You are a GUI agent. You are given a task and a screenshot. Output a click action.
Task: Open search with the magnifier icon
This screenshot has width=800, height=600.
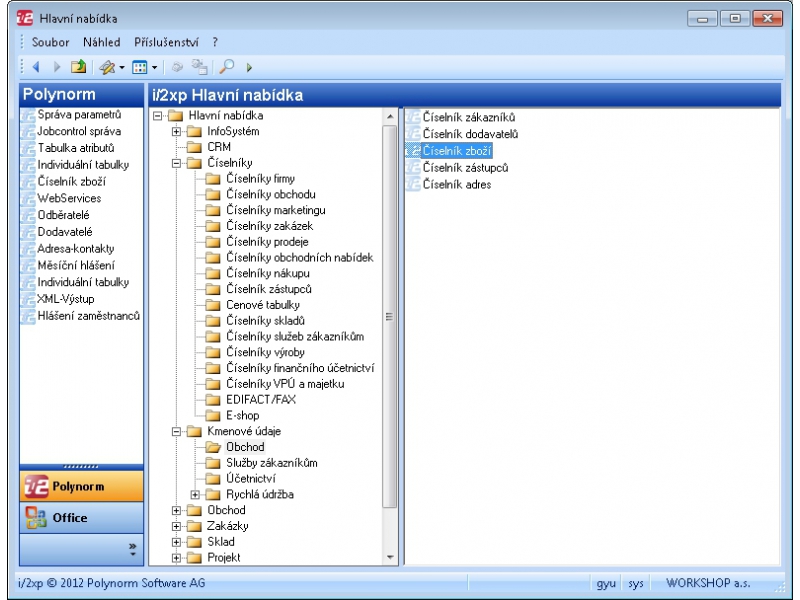click(x=227, y=66)
